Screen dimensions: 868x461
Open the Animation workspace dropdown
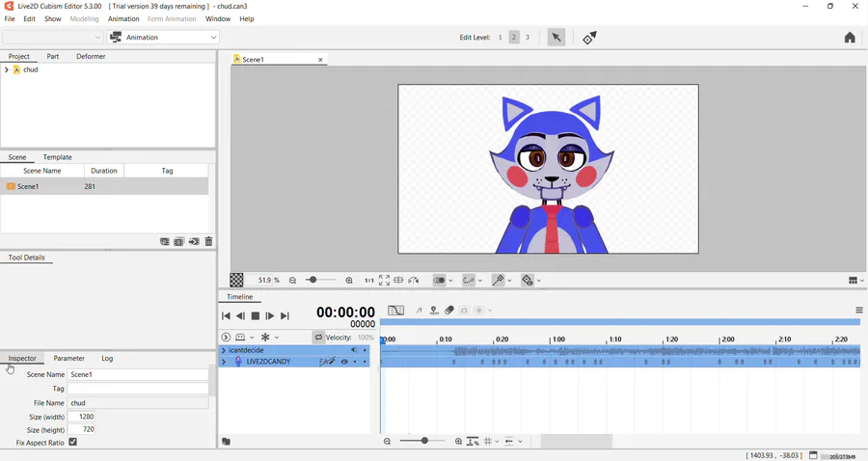point(163,37)
